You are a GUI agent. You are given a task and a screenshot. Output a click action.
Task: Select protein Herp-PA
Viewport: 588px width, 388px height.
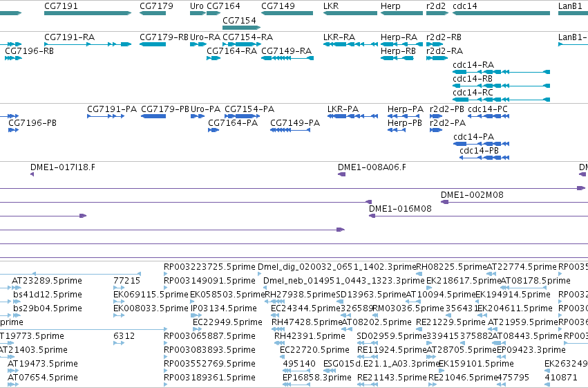coord(406,109)
